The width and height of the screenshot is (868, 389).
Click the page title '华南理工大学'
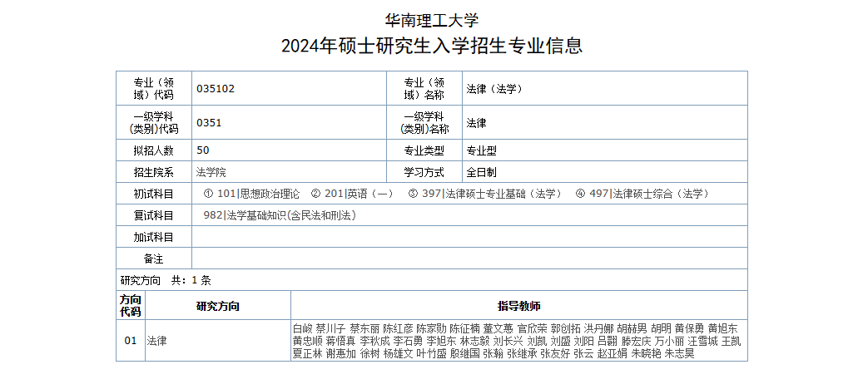click(x=431, y=21)
